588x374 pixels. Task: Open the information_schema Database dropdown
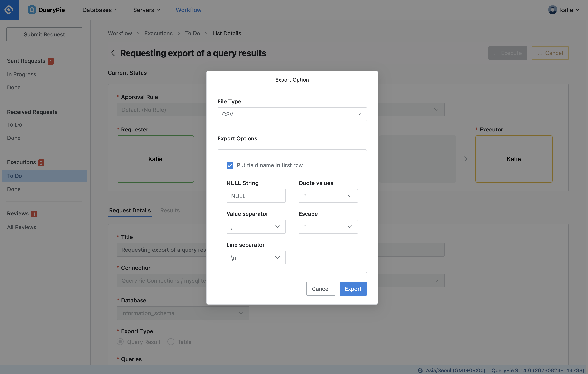tap(183, 313)
